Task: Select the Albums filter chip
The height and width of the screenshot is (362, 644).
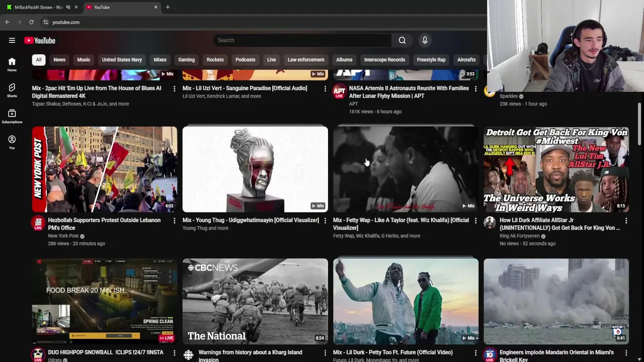Action: coord(344,60)
